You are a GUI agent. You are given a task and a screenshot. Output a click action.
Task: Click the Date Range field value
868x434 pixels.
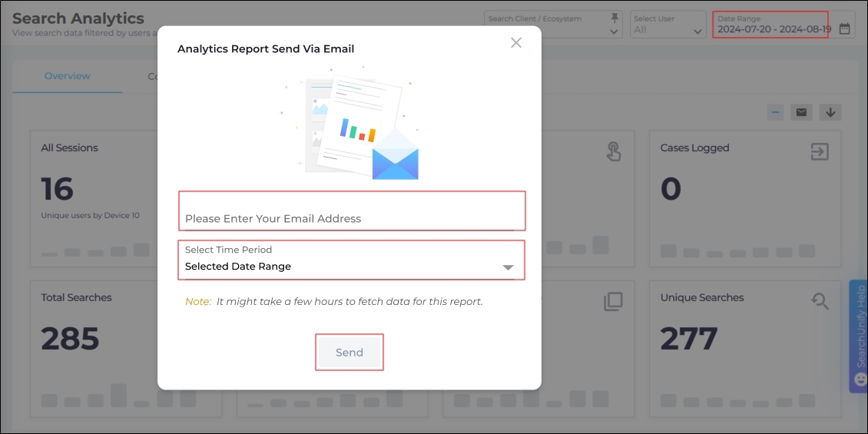click(774, 30)
